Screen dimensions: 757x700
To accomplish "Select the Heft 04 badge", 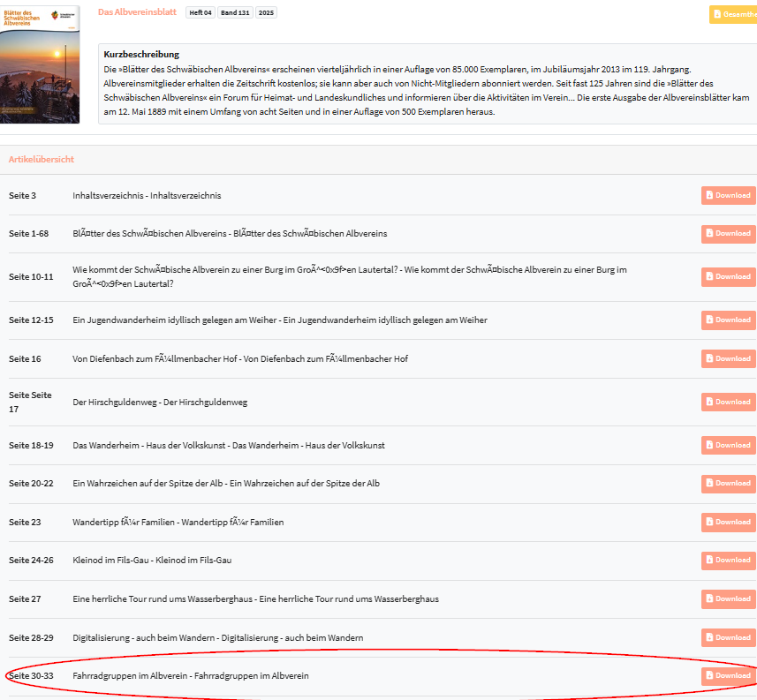I will pos(201,13).
